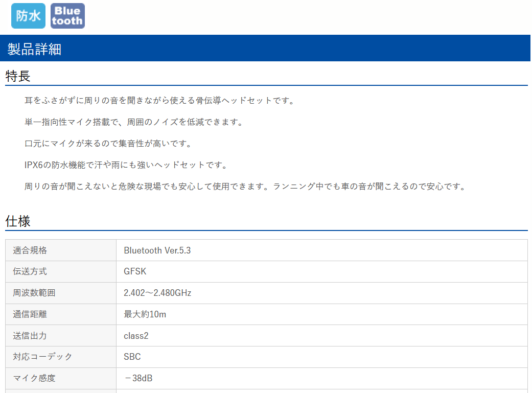Click the GFSK value cell
This screenshot has width=532, height=393.
(135, 271)
